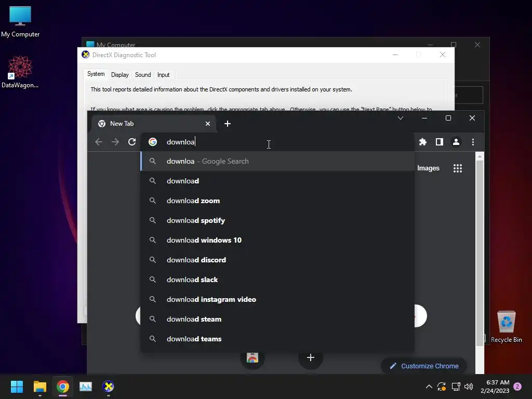532x399 pixels.
Task: Click the Customize Chrome button
Action: tap(424, 366)
